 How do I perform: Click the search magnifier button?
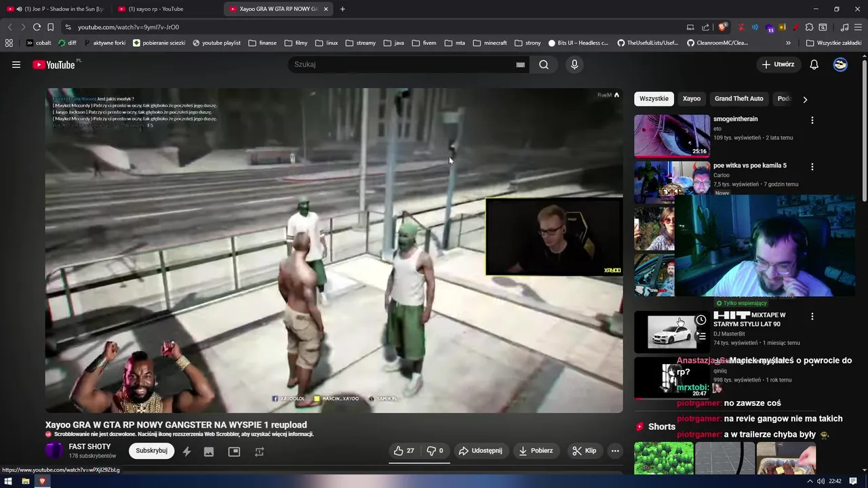coord(544,64)
